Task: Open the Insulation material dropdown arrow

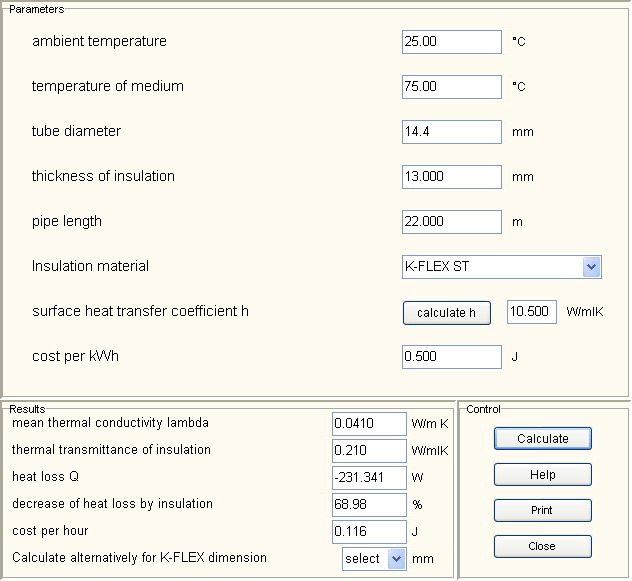Action: point(591,267)
